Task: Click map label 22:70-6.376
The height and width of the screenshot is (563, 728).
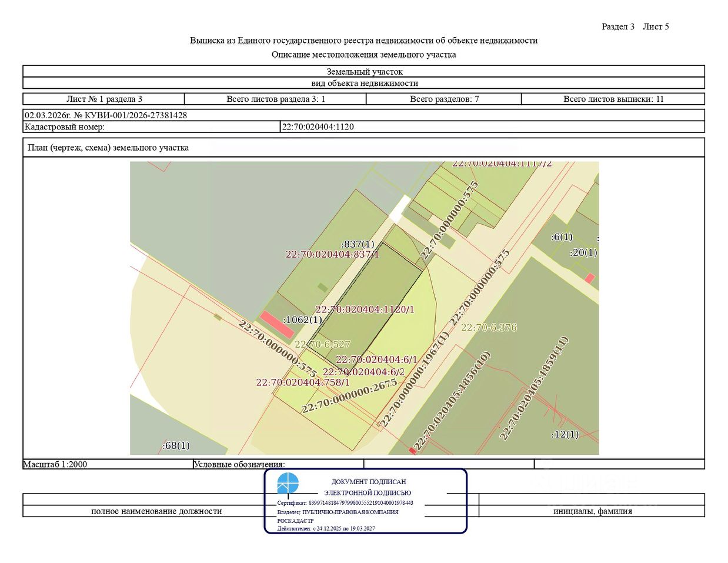Action: (x=489, y=328)
